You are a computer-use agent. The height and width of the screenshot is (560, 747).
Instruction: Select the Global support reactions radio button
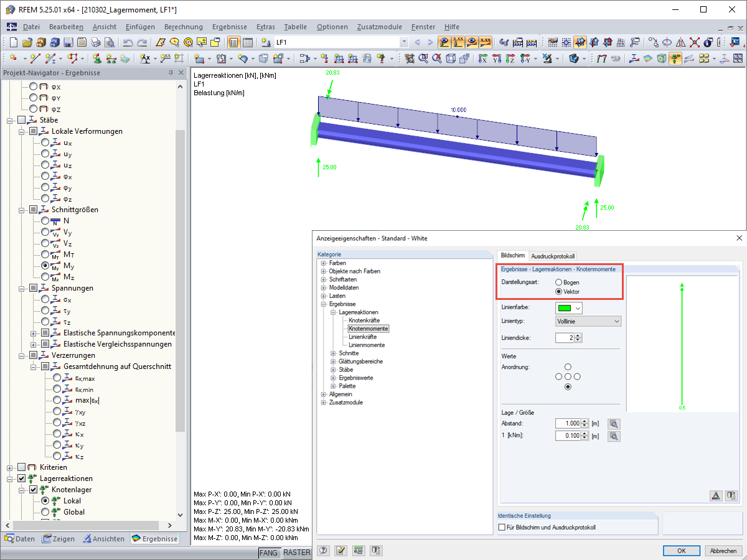click(x=45, y=512)
